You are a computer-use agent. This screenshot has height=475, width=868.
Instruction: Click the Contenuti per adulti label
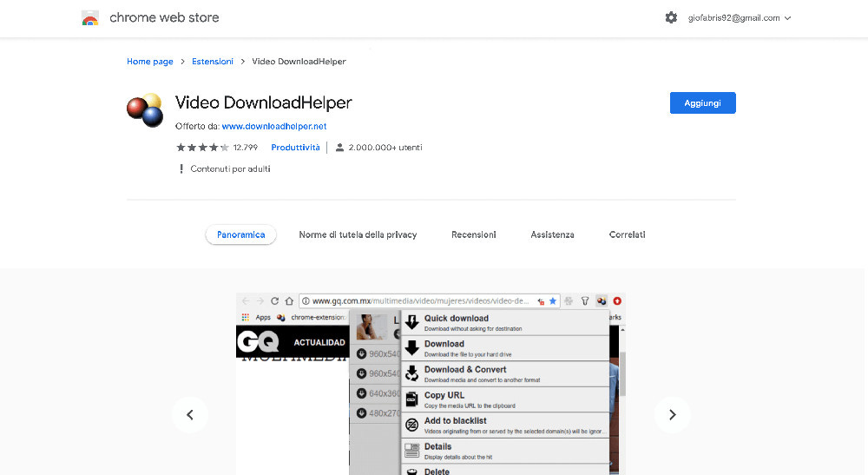[x=230, y=168]
